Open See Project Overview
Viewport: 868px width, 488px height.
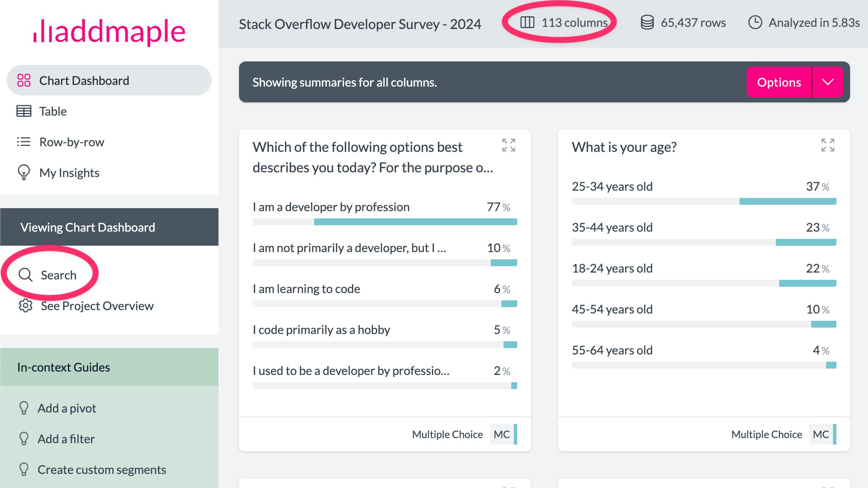(x=86, y=306)
